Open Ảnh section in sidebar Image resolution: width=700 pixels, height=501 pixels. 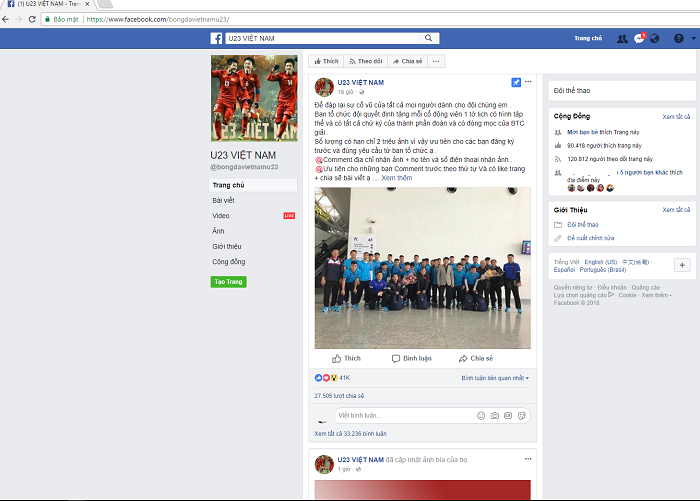click(x=218, y=231)
